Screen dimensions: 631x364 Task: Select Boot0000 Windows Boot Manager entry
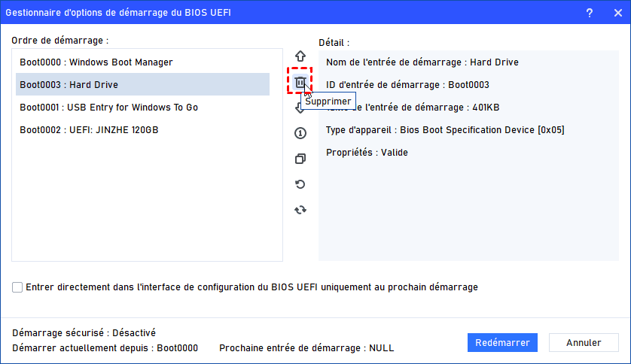coord(96,62)
